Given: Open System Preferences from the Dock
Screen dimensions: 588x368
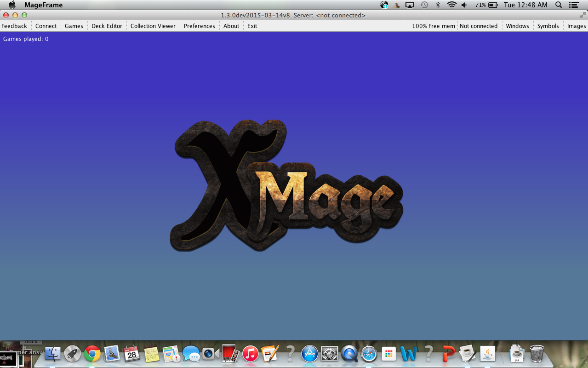Looking at the screenshot, I should (330, 354).
